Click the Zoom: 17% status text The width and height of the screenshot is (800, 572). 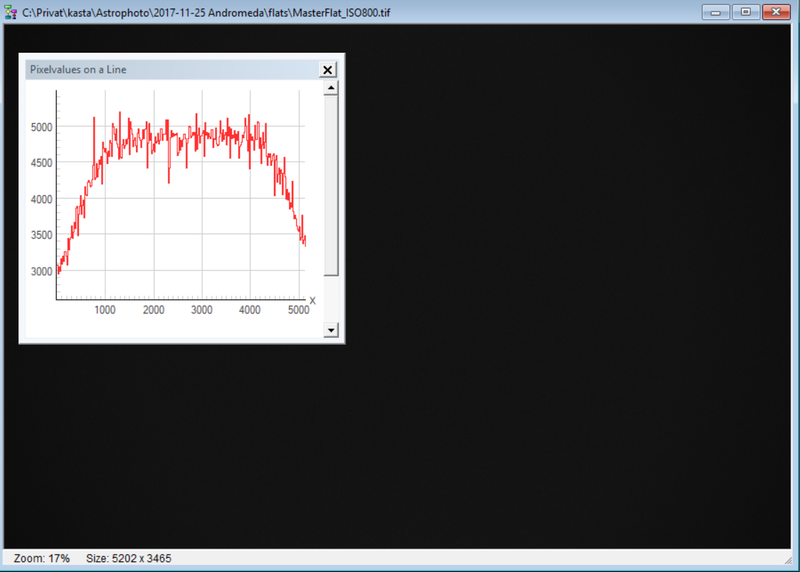(42, 558)
